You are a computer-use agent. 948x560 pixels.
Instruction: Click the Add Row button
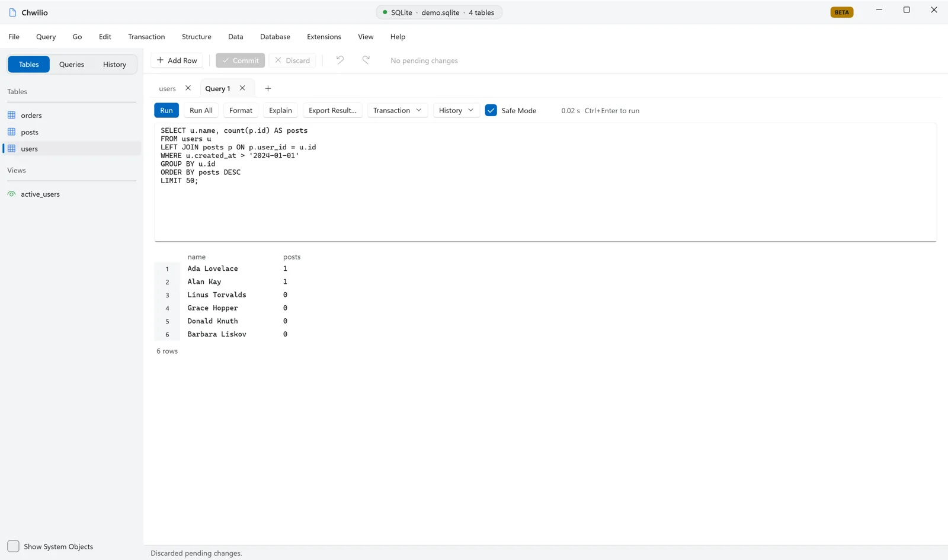tap(177, 60)
